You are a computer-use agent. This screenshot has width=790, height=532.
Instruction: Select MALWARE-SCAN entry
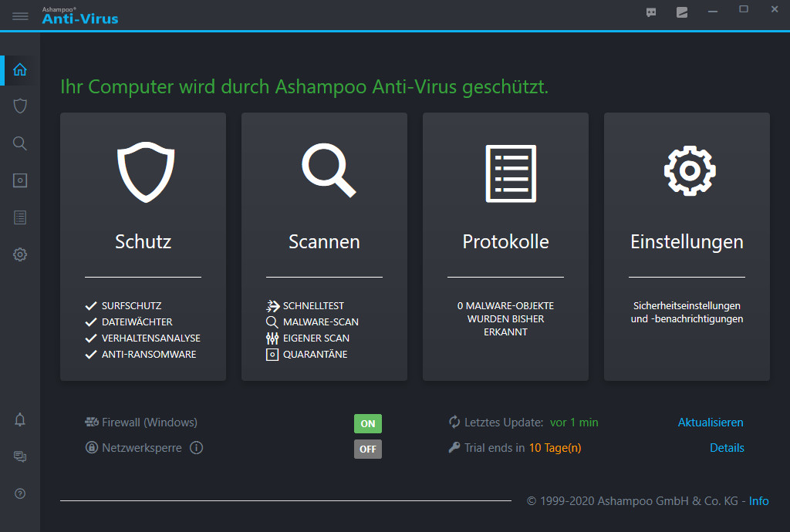321,322
